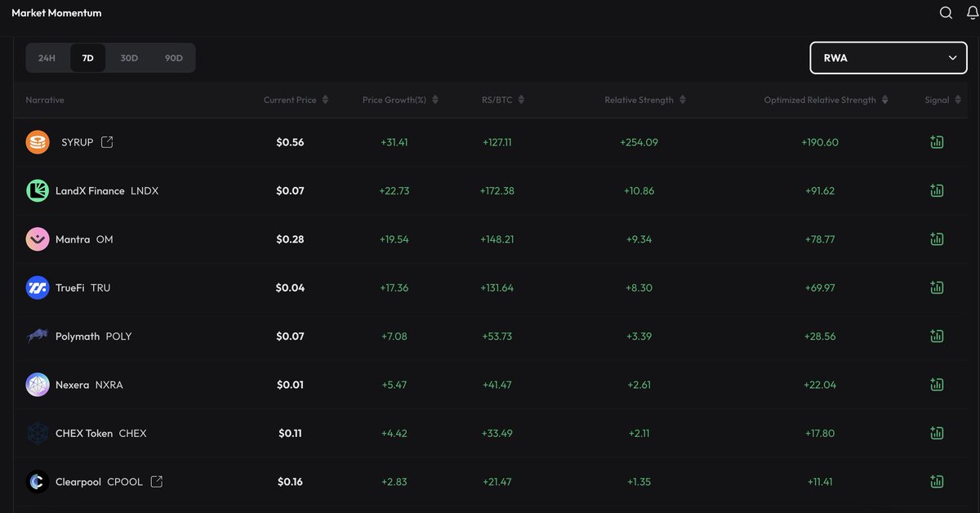Click LandX RS/BTC value +172.38
The image size is (980, 513).
497,190
